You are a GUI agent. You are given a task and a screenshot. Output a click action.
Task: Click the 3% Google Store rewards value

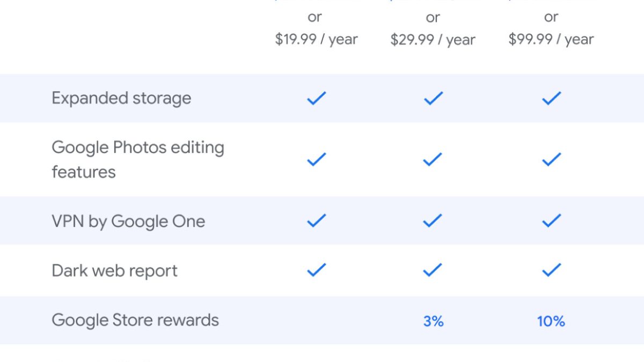(x=433, y=321)
